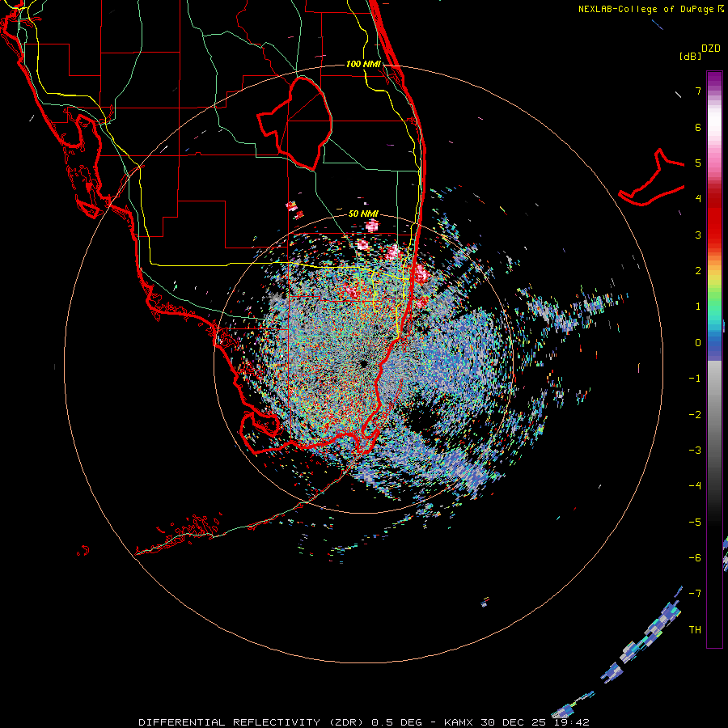Click the 1 value on the color scale
The image size is (728, 728).
point(698,307)
